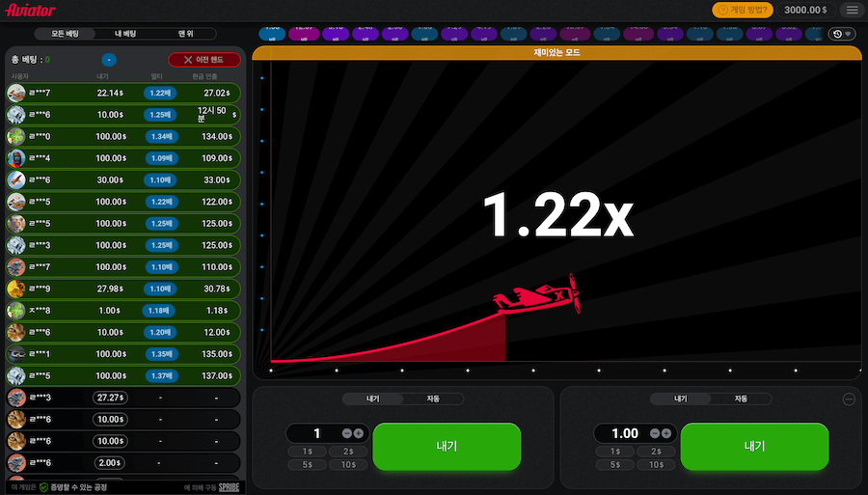The image size is (868, 495).
Task: Click the 3000.00$ balance display
Action: point(805,10)
